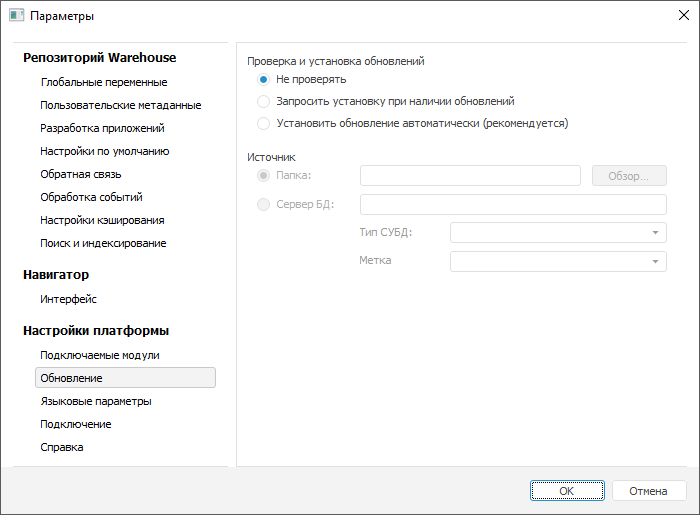700x515 pixels.
Task: Go to Пользовательские метаданные section
Action: (x=120, y=105)
